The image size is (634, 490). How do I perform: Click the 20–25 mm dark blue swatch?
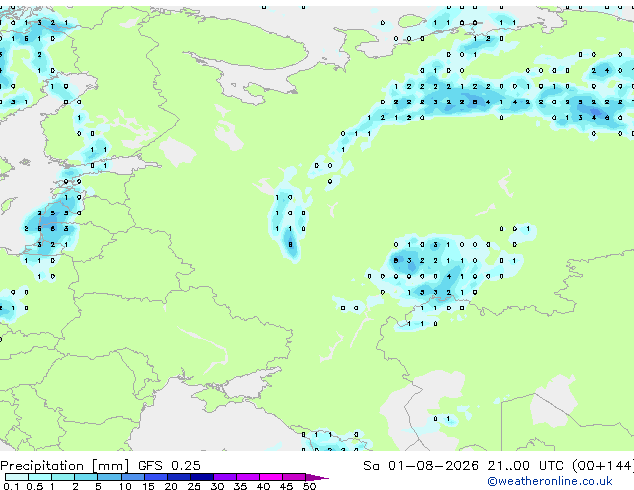tap(179, 477)
